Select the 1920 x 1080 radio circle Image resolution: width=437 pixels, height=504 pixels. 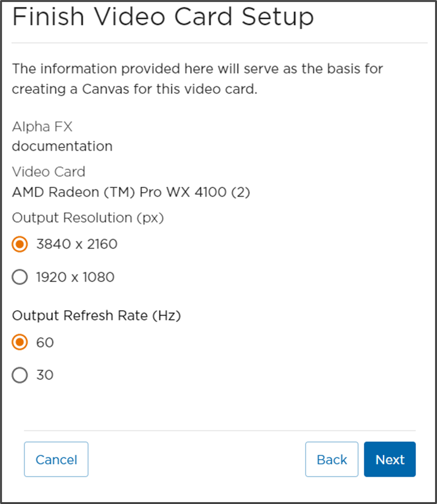coord(20,277)
